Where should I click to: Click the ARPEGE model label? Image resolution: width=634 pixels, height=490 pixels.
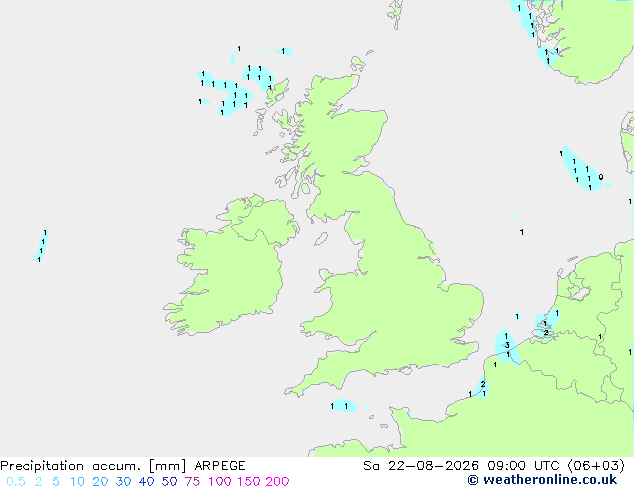coord(220,466)
